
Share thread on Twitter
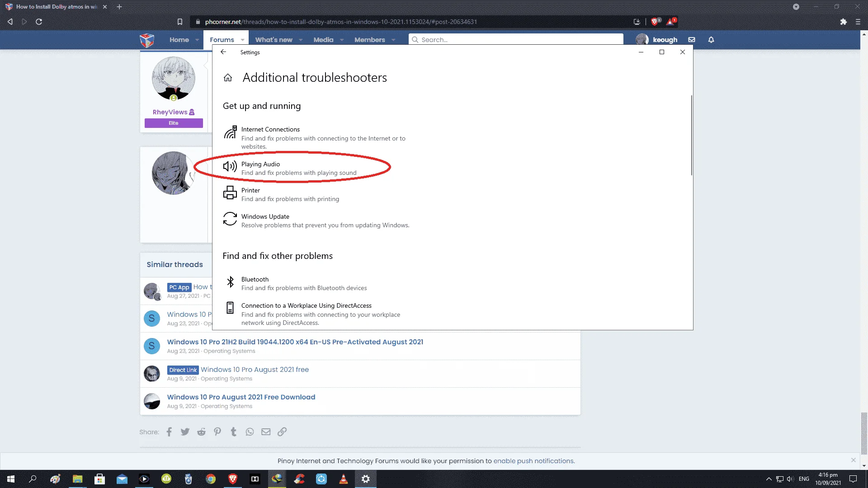185,432
